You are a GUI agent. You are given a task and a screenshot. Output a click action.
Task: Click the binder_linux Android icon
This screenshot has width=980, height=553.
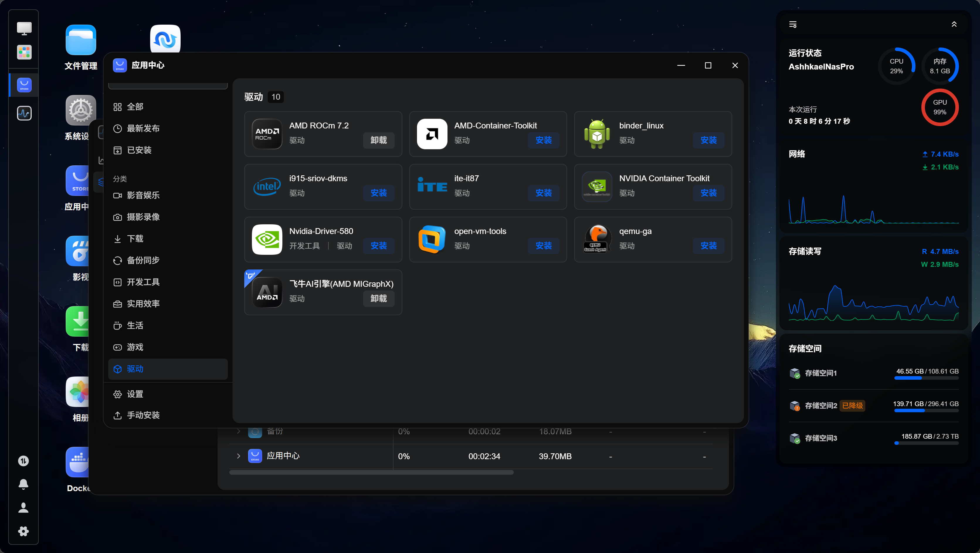pyautogui.click(x=597, y=134)
